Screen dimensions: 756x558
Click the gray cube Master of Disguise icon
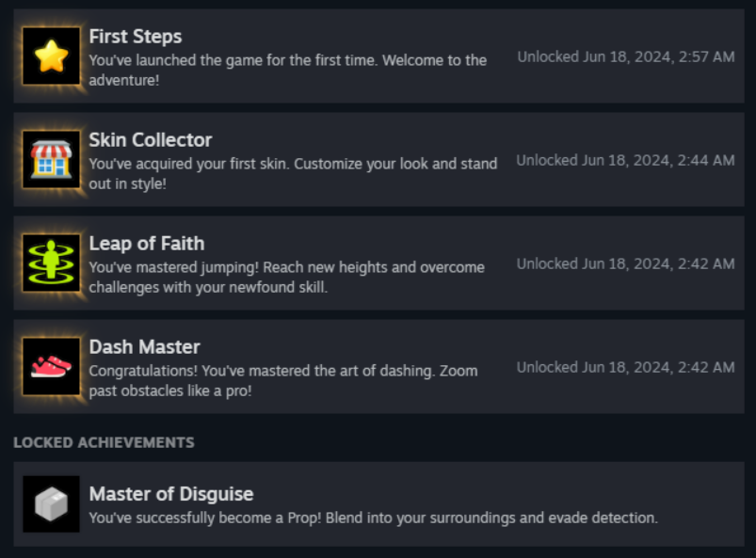(x=51, y=504)
